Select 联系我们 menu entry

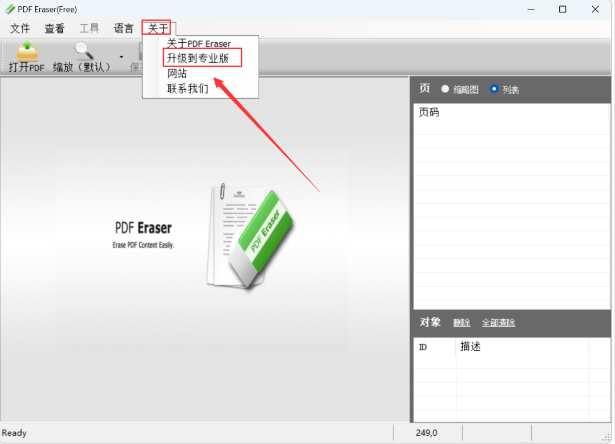click(x=187, y=88)
